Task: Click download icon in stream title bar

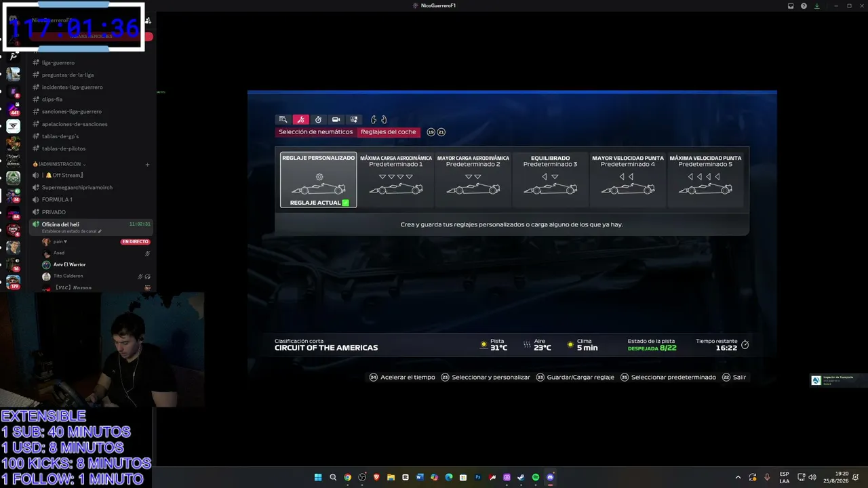Action: coord(817,5)
